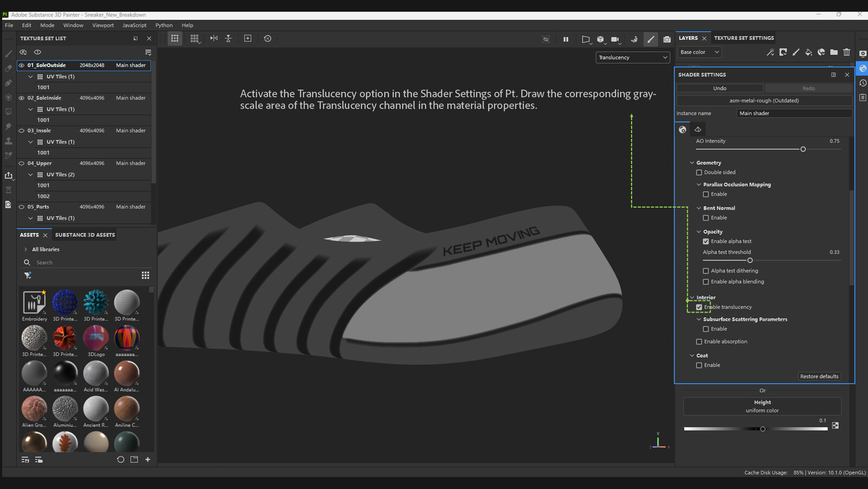Screen dimensions: 868x489
Task: Select the paint brush mode icon
Action: click(650, 39)
